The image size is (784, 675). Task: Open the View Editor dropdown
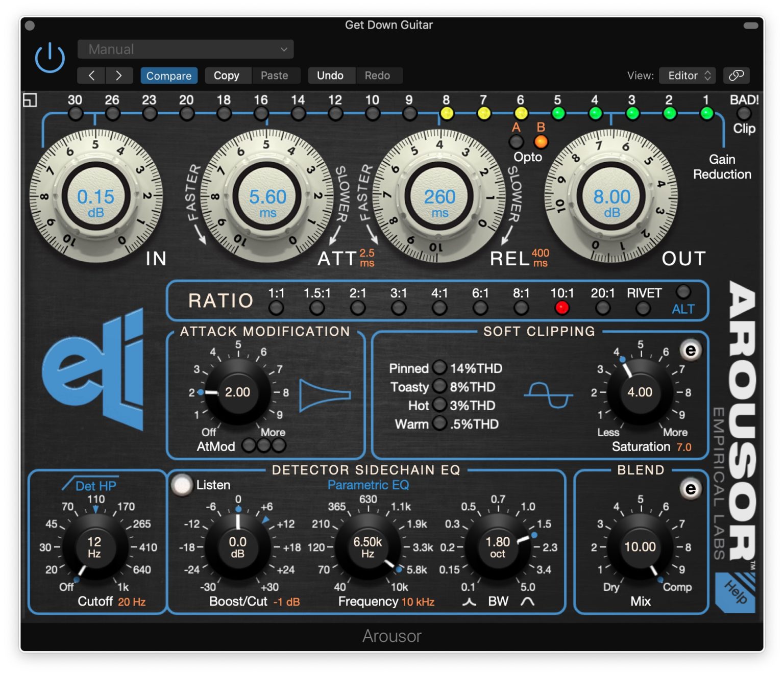click(688, 76)
